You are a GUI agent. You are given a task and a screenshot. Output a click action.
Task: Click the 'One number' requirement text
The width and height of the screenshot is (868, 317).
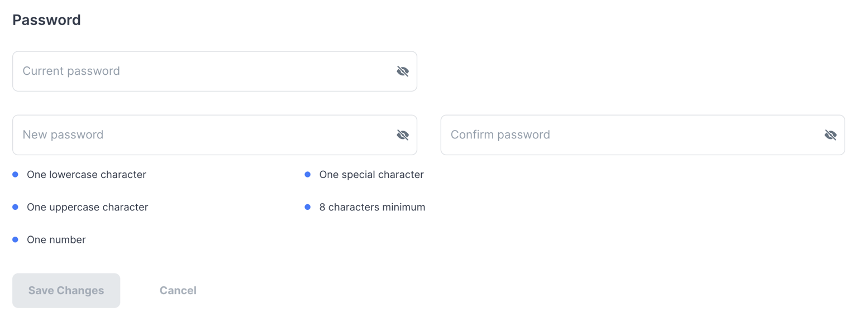pyautogui.click(x=56, y=239)
